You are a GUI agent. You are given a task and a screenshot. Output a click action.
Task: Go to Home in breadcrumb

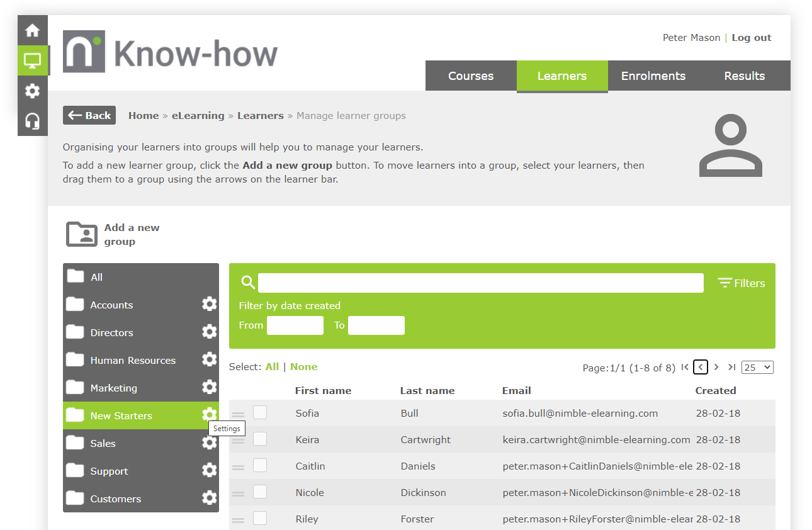[x=144, y=116]
